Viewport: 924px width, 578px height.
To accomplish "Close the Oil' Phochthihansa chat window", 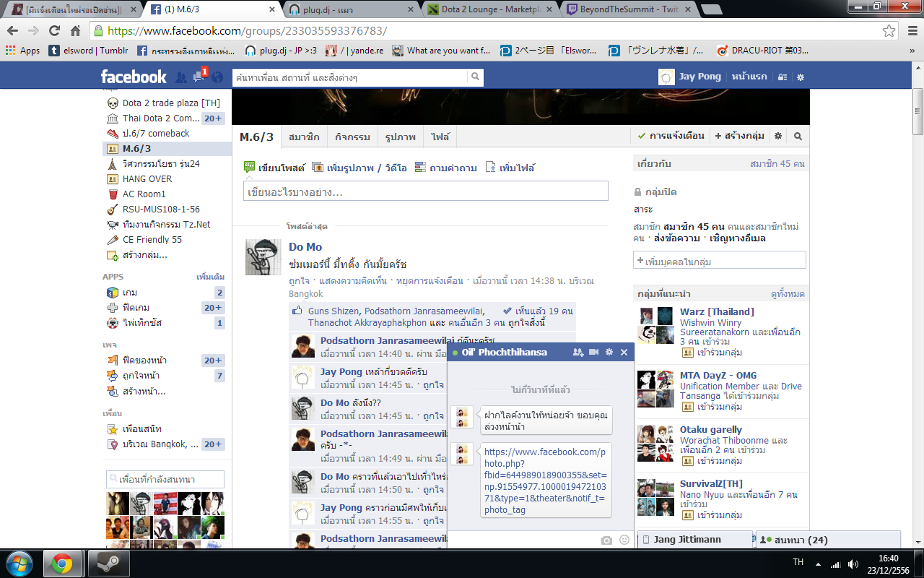I will (x=624, y=353).
